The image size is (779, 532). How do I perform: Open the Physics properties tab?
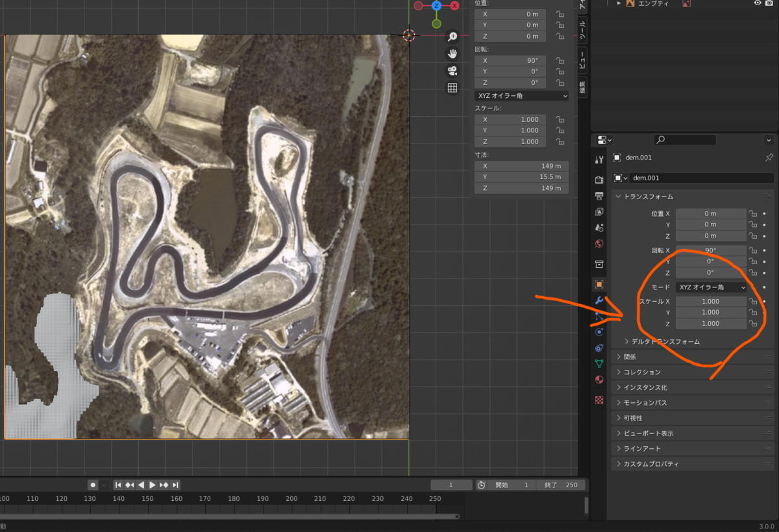[599, 332]
